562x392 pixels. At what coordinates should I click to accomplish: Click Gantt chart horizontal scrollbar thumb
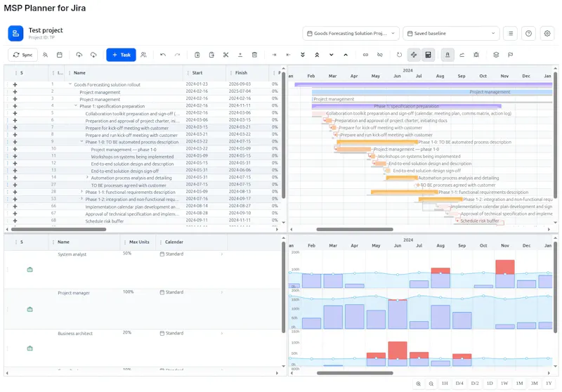355,229
